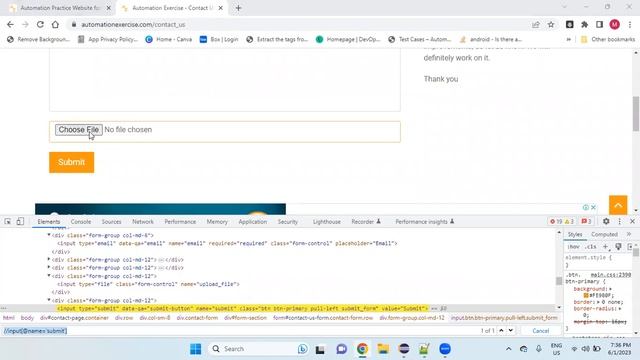Activate the DevTools inspect element picker
The height and width of the screenshot is (360, 640).
pyautogui.click(x=8, y=221)
